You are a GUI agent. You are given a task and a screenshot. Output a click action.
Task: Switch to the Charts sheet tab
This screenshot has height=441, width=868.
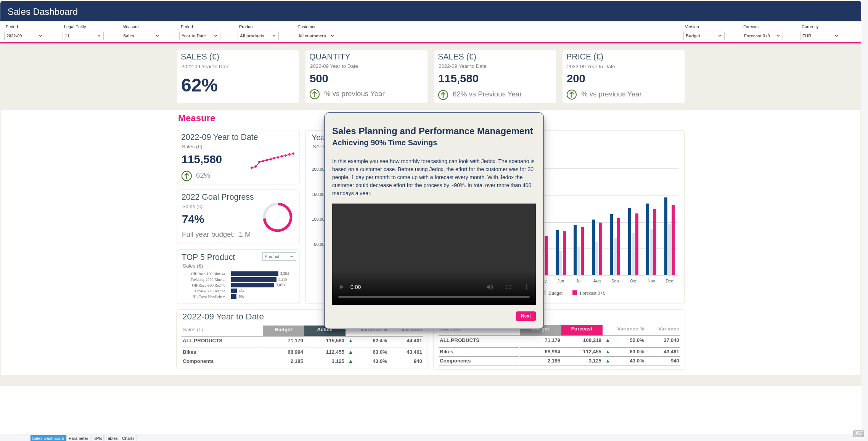point(128,438)
